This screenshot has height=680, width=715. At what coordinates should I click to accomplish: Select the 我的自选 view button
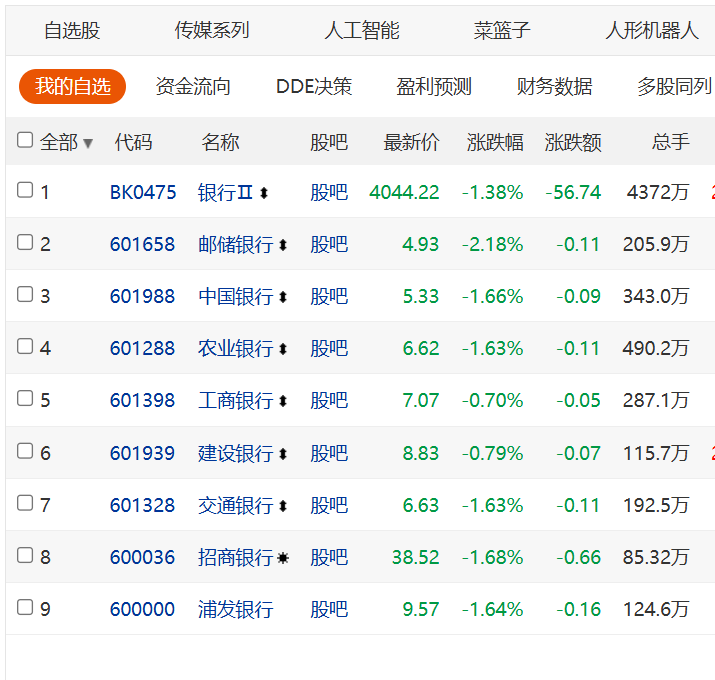73,86
